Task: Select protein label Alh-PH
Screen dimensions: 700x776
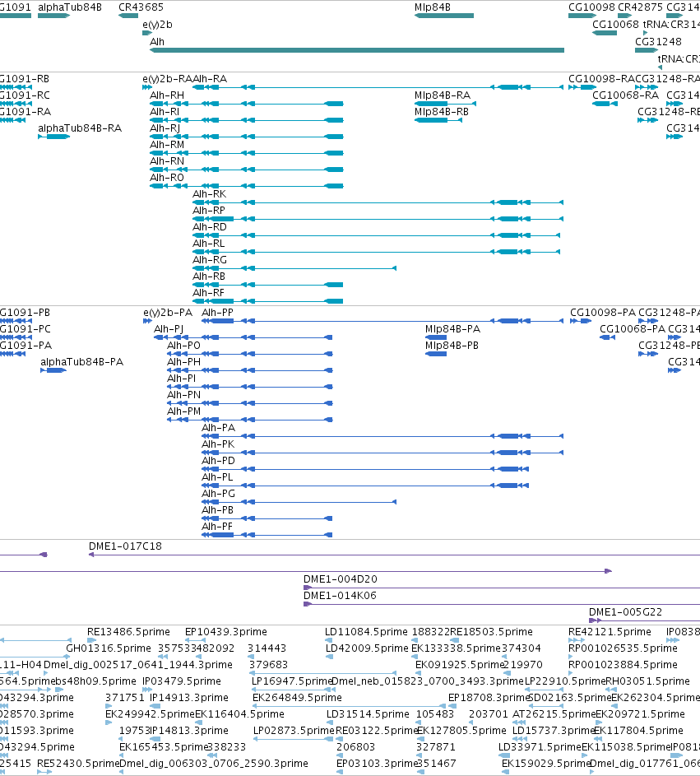Action: [183, 362]
